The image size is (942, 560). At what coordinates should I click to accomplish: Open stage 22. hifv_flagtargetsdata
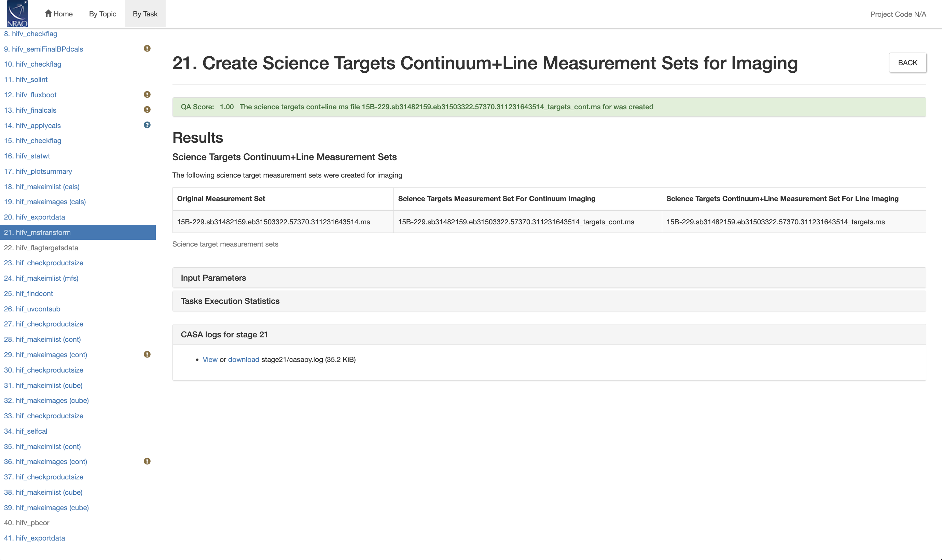tap(41, 248)
